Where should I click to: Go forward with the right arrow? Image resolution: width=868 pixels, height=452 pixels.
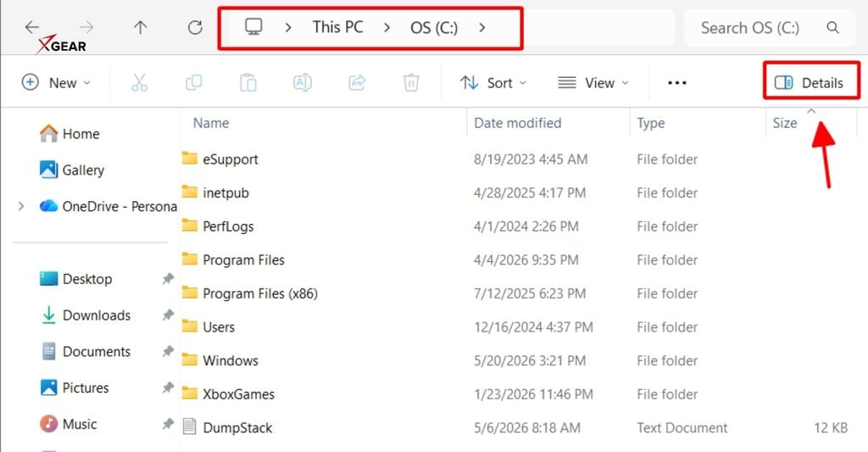click(x=86, y=26)
